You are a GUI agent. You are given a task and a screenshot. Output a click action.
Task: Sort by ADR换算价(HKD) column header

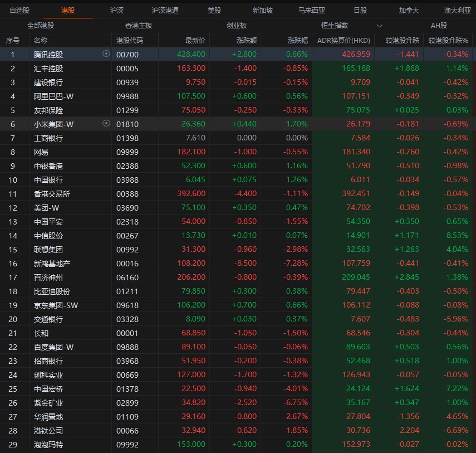[x=343, y=41]
